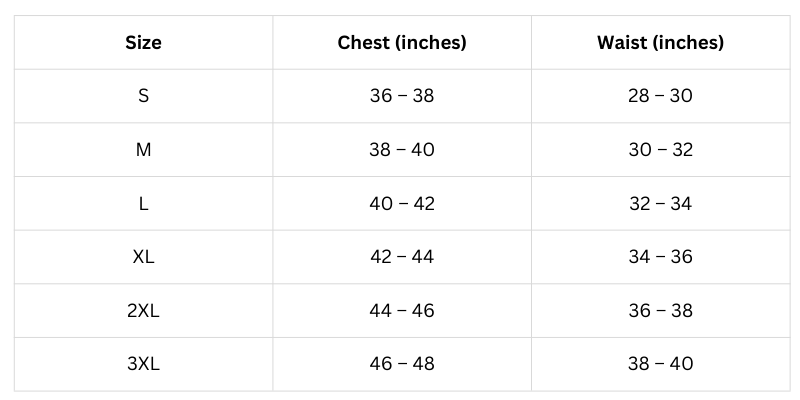Select the XL size cell
Viewport: 800px width, 400px height.
(x=143, y=257)
